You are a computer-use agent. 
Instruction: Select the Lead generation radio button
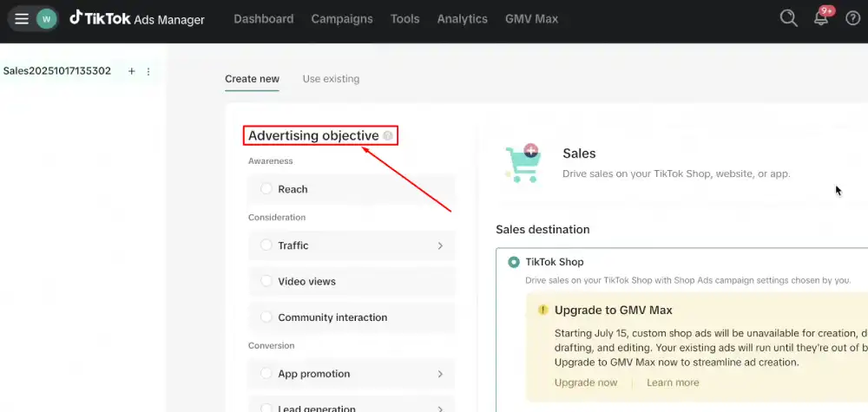266,409
